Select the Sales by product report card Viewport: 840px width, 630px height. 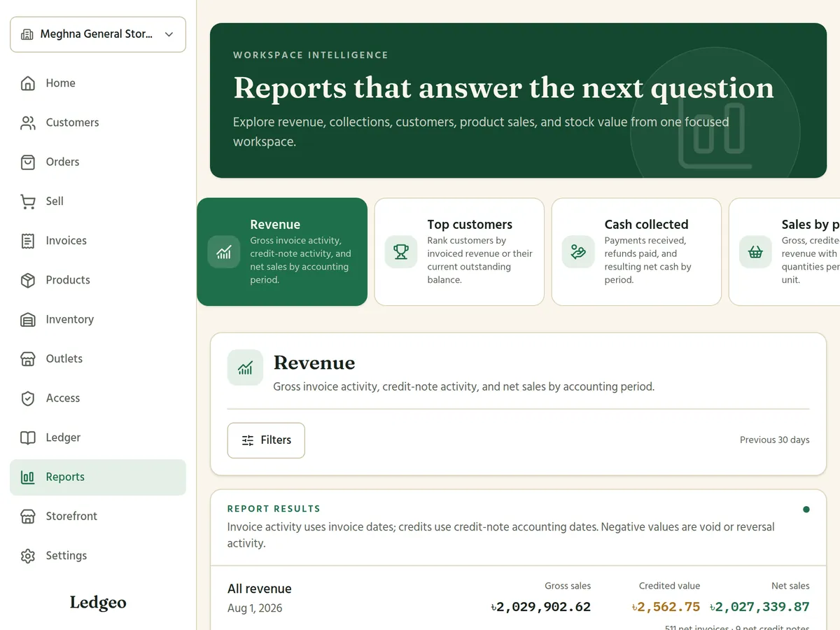point(785,252)
